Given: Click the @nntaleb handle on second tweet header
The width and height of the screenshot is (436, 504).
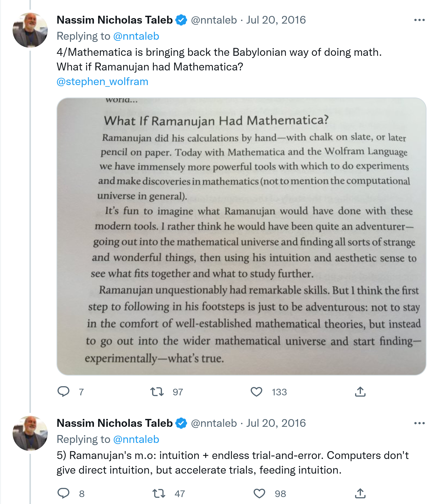Looking at the screenshot, I should [x=214, y=423].
